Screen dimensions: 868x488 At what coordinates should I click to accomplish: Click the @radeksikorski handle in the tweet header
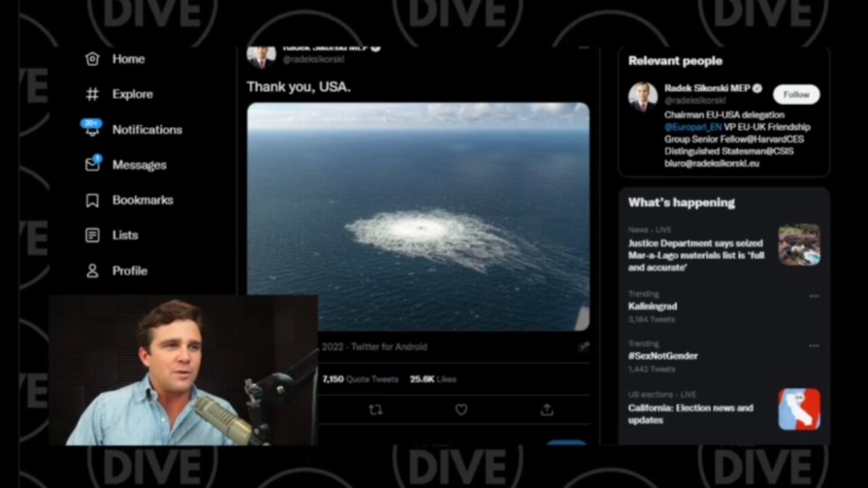313,60
